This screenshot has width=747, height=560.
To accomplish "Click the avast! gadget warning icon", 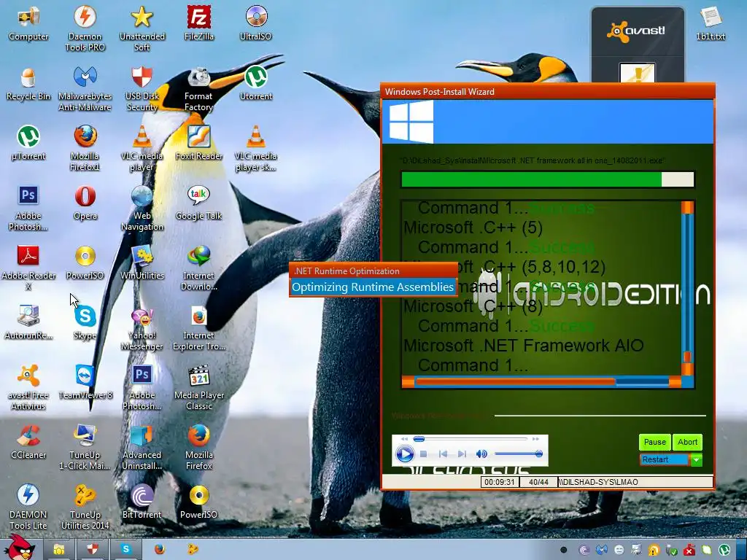I will click(x=637, y=73).
